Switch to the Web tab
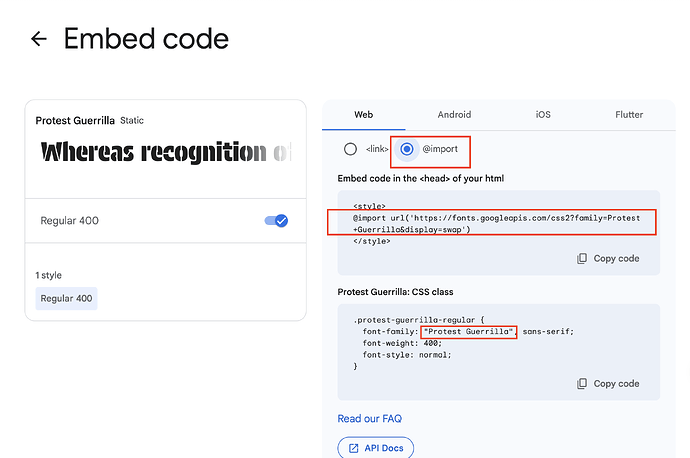This screenshot has height=458, width=690. [364, 115]
